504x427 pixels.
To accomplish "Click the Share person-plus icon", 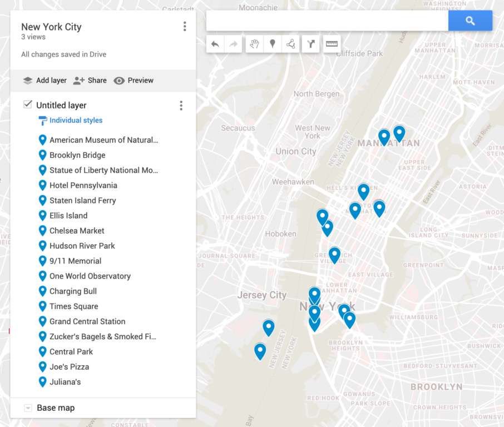I will pos(79,80).
